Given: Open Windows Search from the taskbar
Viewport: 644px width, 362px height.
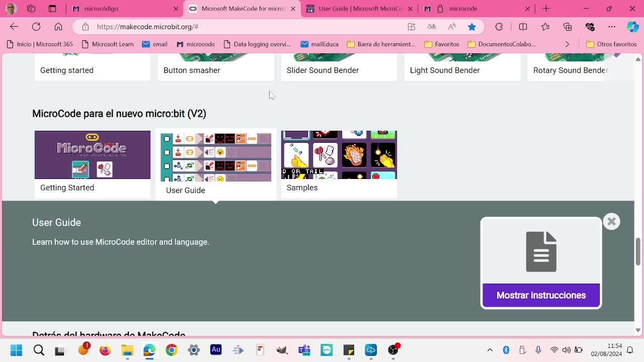Looking at the screenshot, I should [39, 350].
